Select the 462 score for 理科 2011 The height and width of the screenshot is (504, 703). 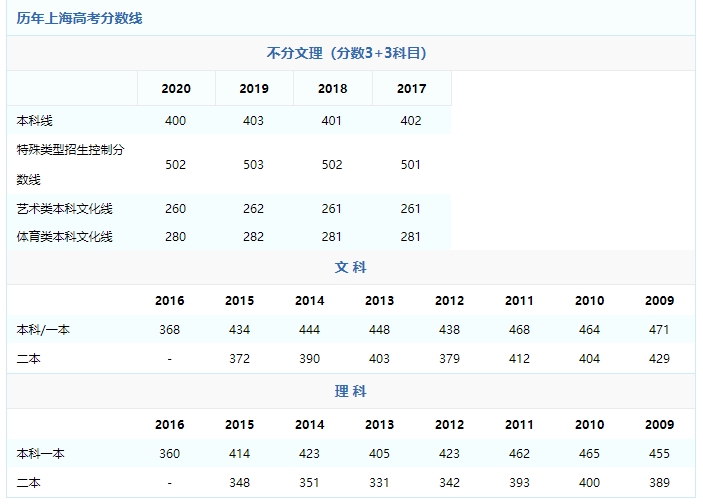519,454
